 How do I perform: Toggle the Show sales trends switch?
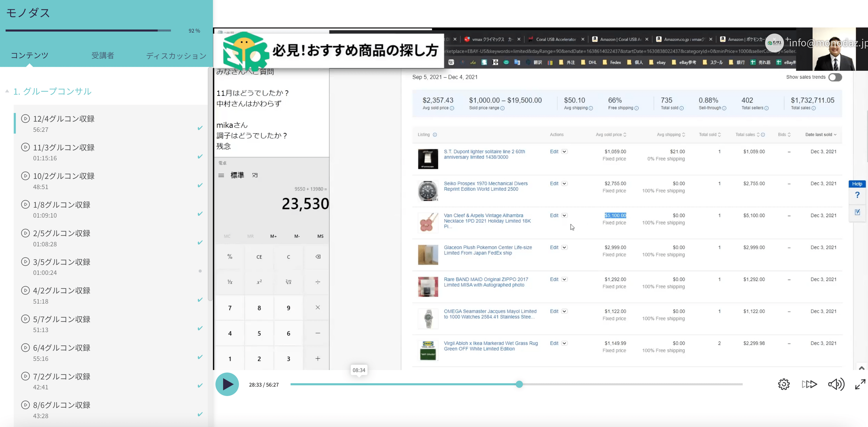coord(835,77)
